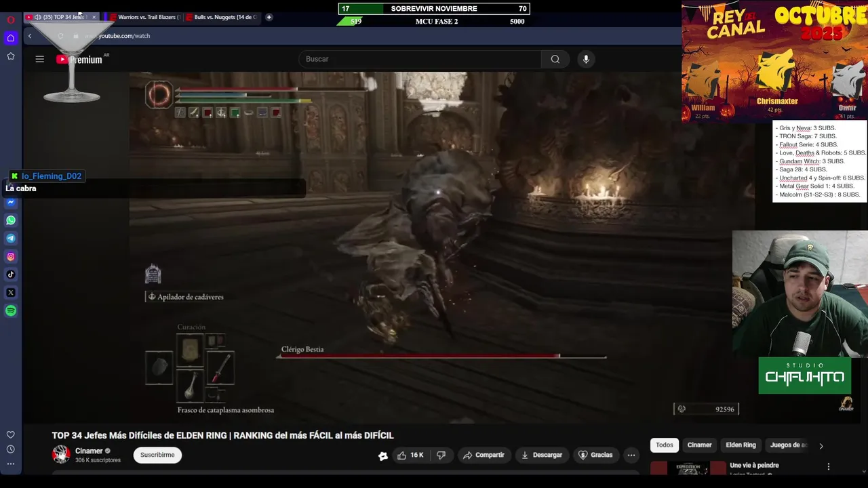Open more actions menu beside Gracias
The image size is (868, 488).
pyautogui.click(x=631, y=455)
